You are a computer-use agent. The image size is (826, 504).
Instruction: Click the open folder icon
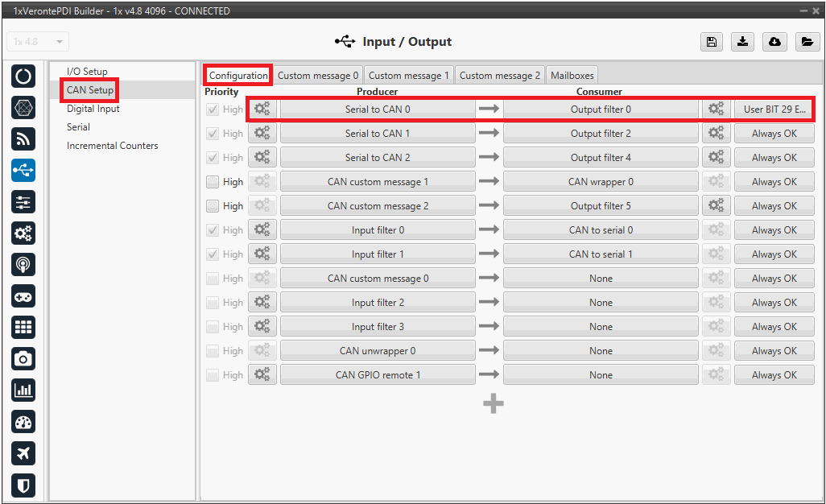click(x=807, y=43)
